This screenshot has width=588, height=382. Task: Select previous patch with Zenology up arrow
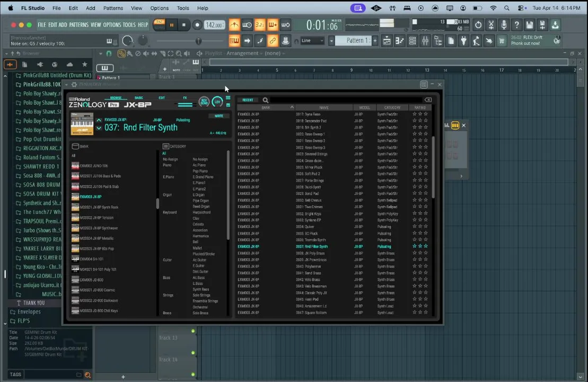pos(99,120)
